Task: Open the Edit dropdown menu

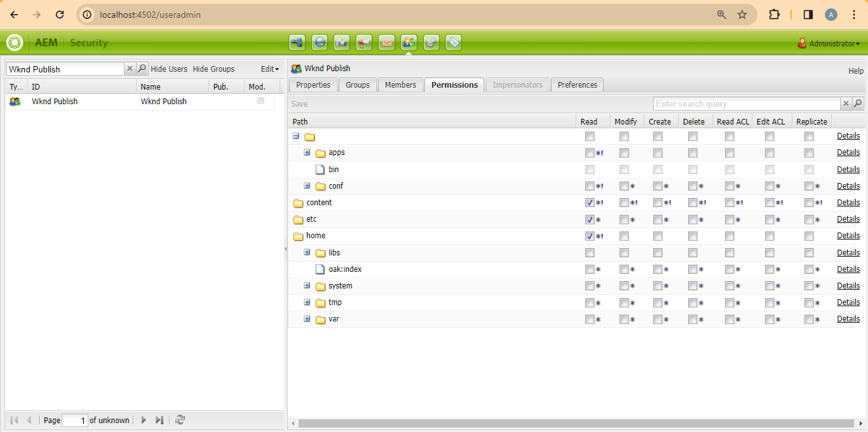Action: (270, 69)
